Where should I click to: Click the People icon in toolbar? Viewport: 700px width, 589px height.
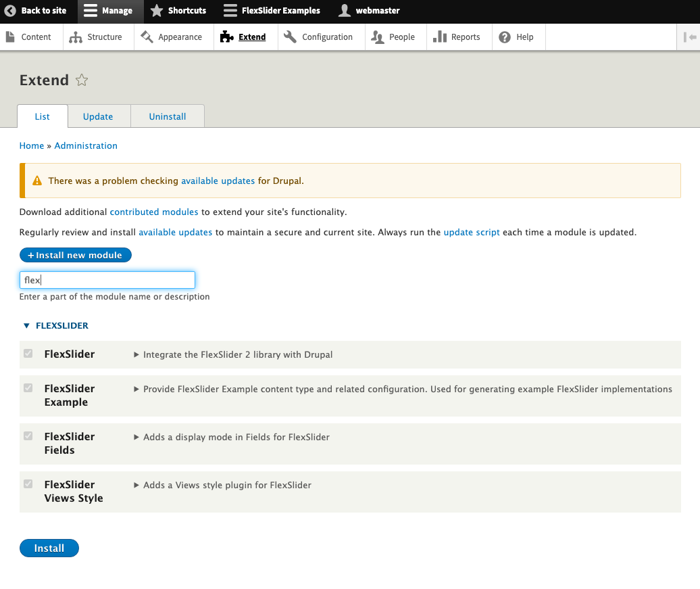(x=378, y=37)
